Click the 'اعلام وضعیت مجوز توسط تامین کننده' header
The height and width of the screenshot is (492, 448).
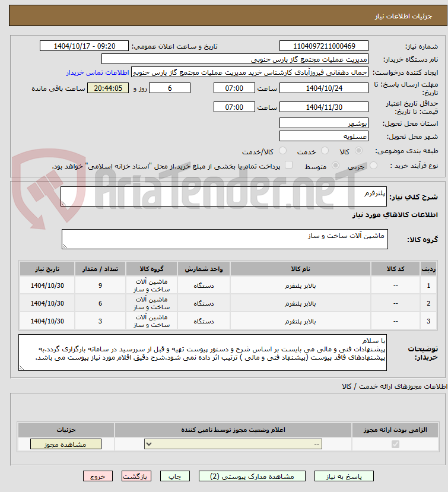click(233, 430)
